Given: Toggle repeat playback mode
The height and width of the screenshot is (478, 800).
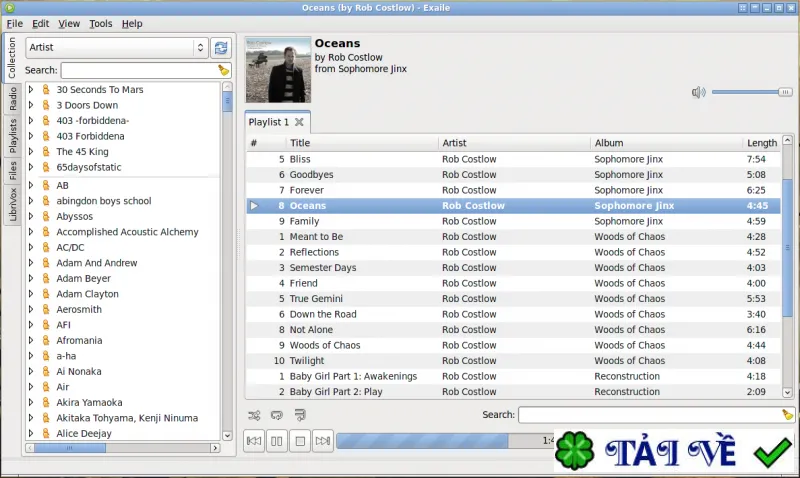Looking at the screenshot, I should [277, 415].
